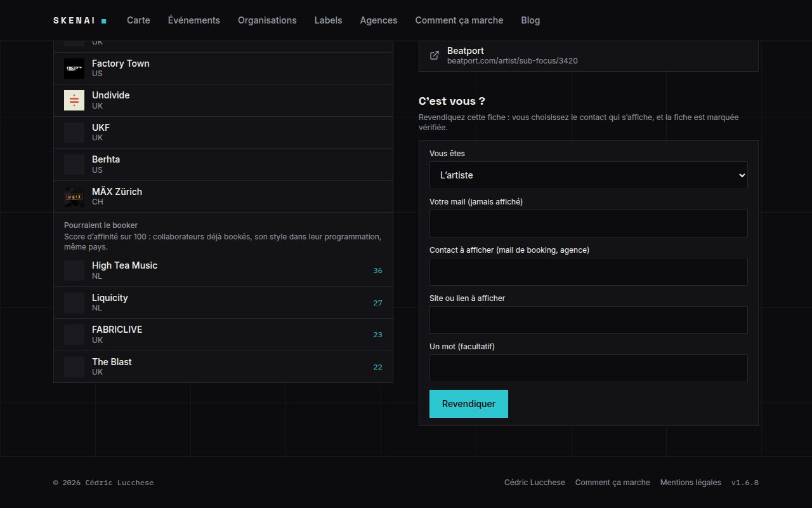
Task: Open The Blast suggestion
Action: coord(223,367)
